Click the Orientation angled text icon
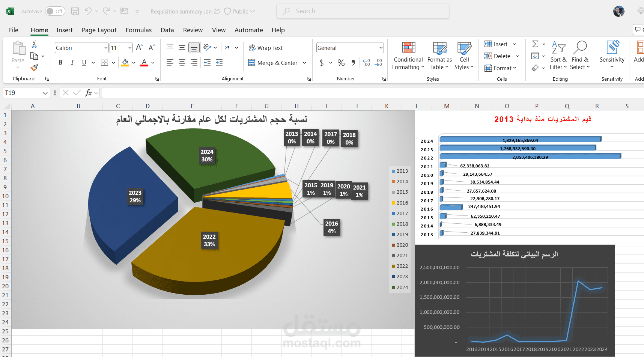The width and height of the screenshot is (644, 357). tap(207, 47)
